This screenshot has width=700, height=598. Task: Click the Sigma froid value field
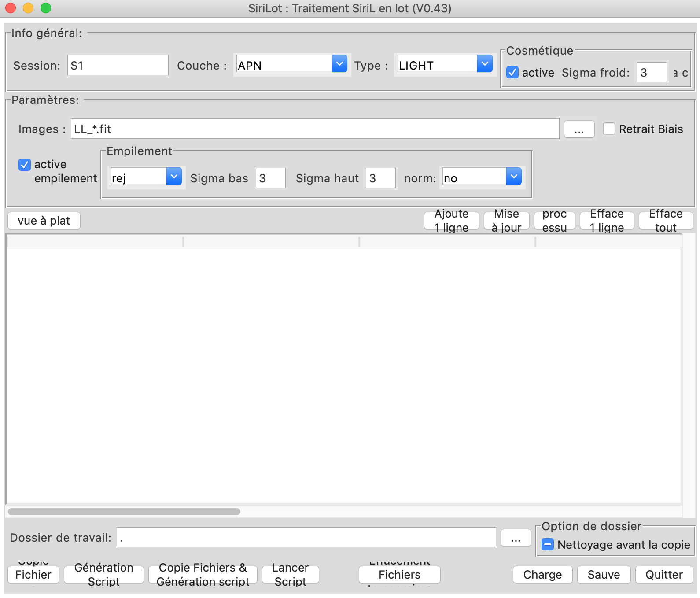[x=652, y=72]
